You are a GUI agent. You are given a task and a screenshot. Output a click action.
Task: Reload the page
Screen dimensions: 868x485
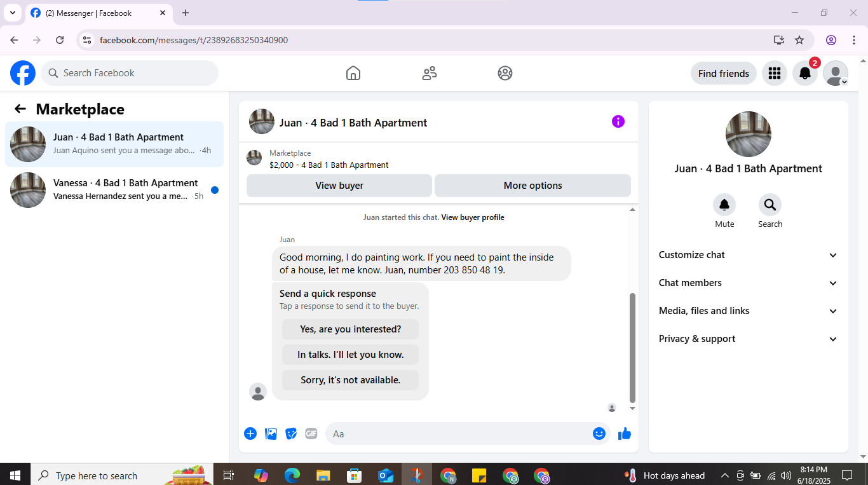60,40
